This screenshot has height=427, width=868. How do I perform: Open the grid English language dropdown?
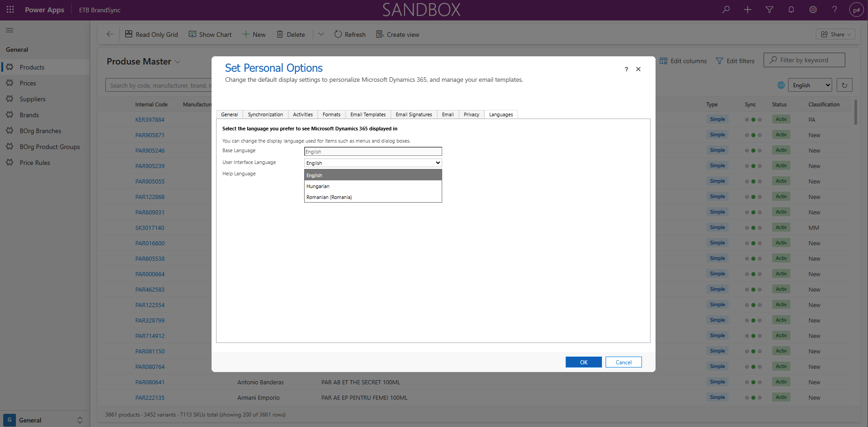pyautogui.click(x=810, y=85)
